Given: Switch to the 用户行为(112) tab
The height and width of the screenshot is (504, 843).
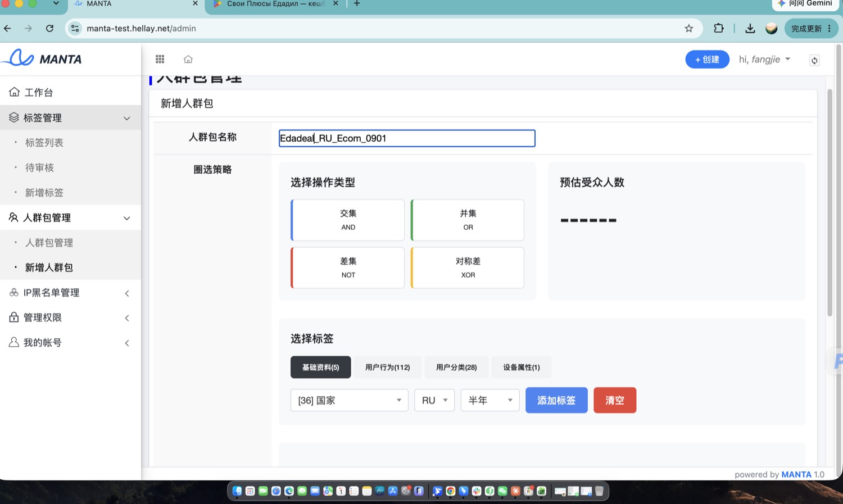Looking at the screenshot, I should click(x=387, y=367).
